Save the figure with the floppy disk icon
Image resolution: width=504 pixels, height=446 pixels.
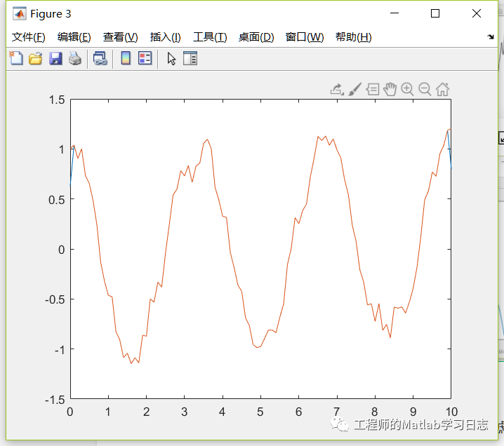coord(55,59)
